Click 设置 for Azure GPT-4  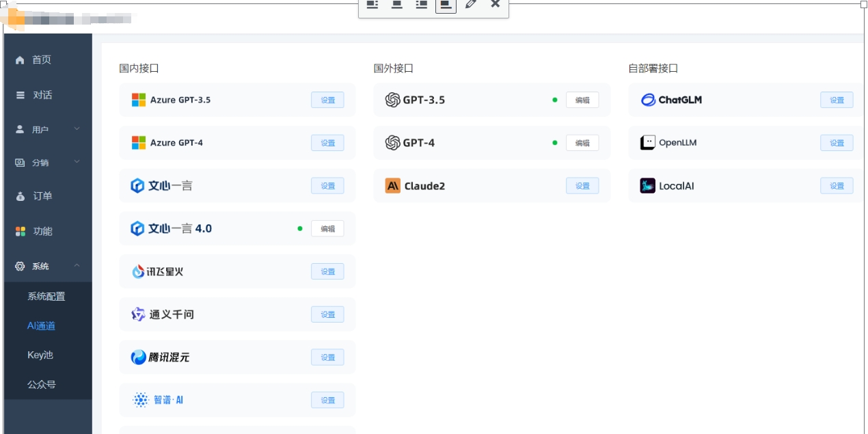pos(327,143)
